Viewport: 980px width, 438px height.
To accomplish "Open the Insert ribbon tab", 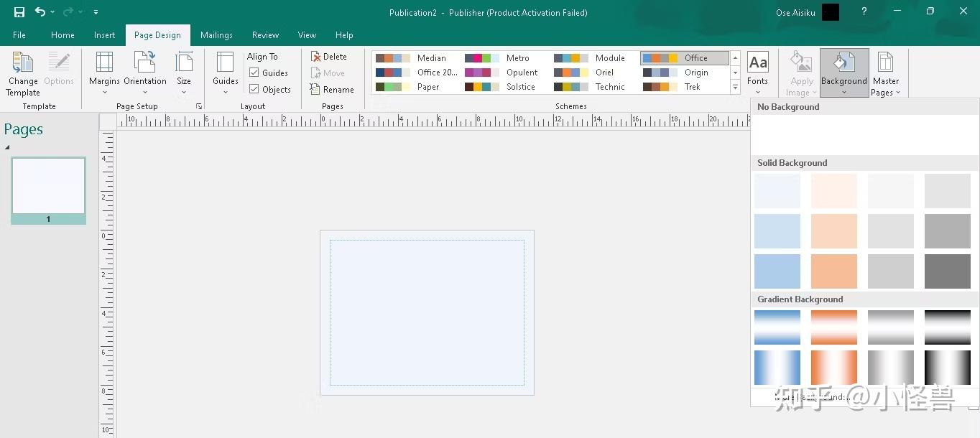I will click(104, 34).
